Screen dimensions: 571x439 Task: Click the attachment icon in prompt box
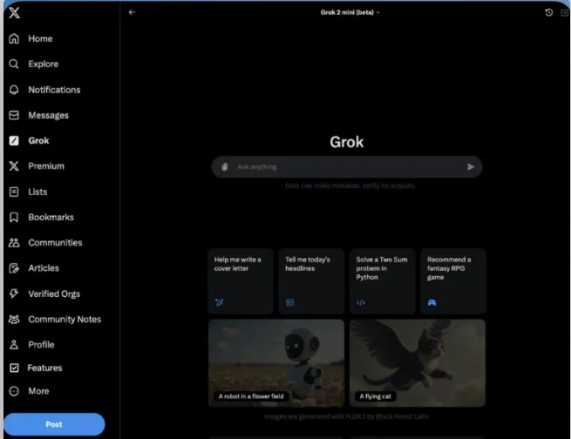[225, 167]
